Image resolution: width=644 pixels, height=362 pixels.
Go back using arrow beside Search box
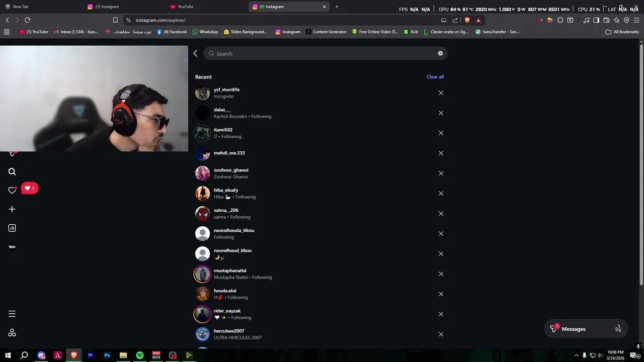196,53
